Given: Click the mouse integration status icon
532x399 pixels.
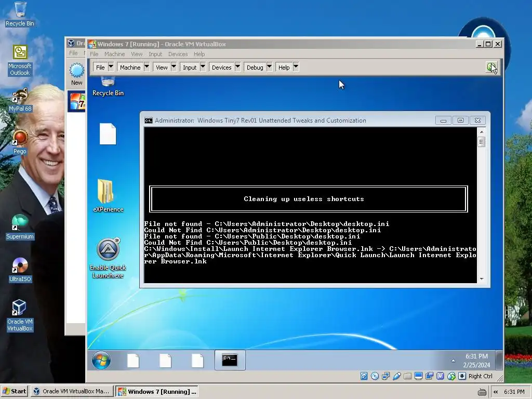Looking at the screenshot, I should coord(451,376).
